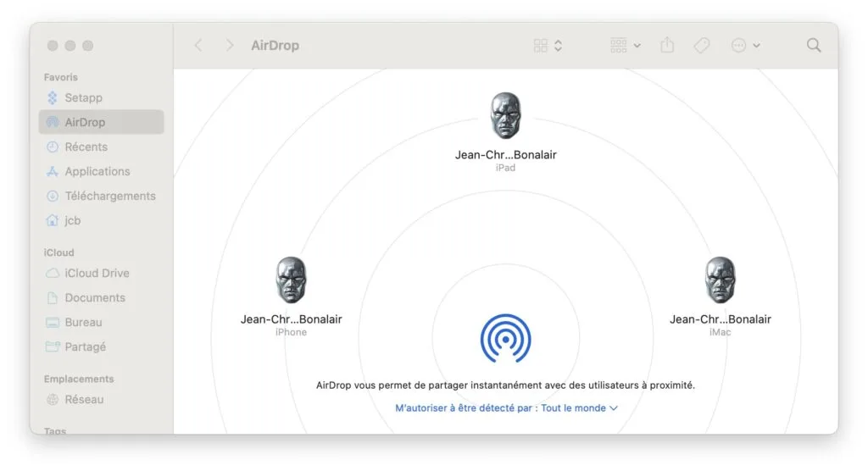Click the Emplacements section header
This screenshot has height=471, width=868.
(79, 379)
